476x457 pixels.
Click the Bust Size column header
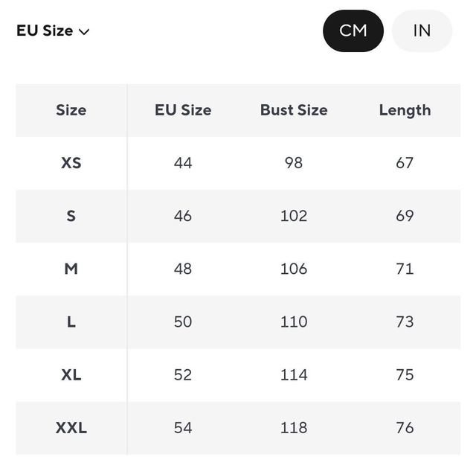point(293,110)
